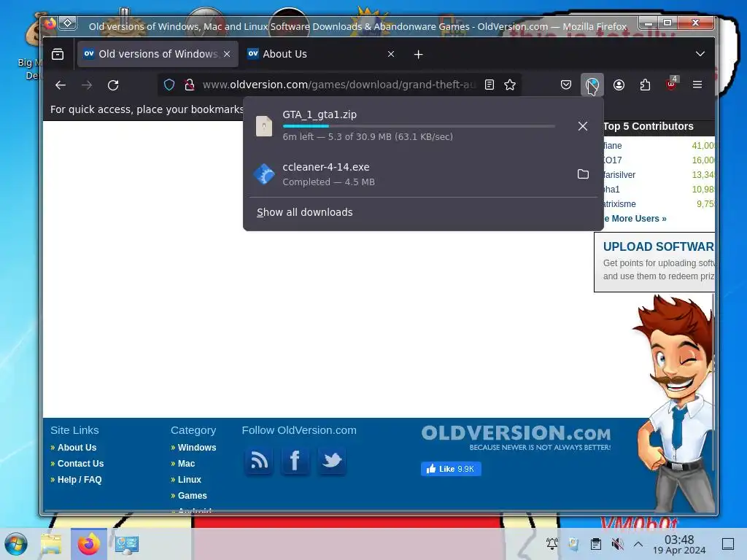Open See More Users link
This screenshot has height=560, width=747.
click(635, 219)
